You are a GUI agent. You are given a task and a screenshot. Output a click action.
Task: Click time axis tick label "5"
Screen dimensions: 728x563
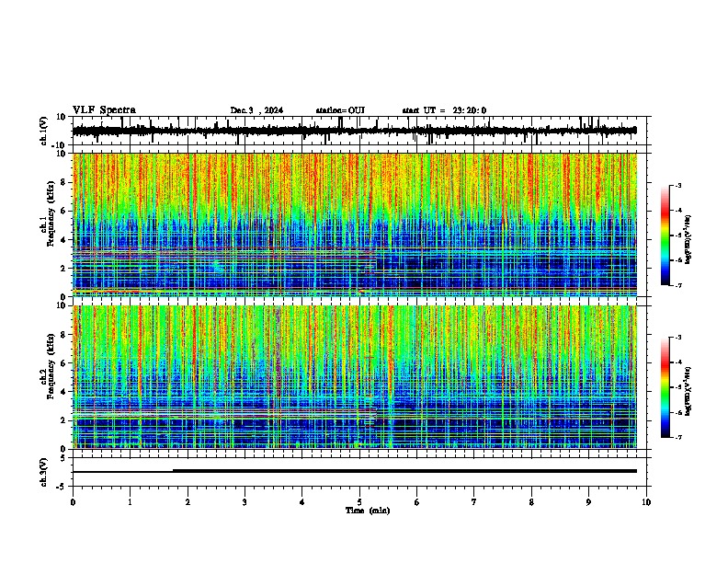[359, 502]
